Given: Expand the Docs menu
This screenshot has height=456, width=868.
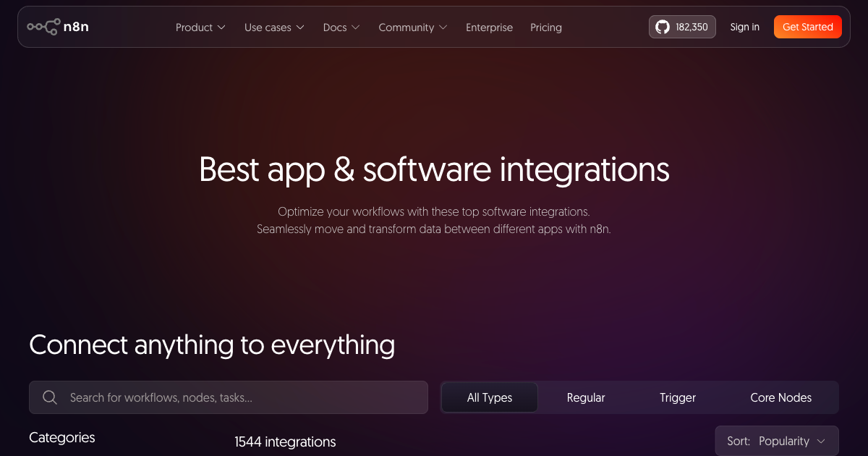Looking at the screenshot, I should (x=341, y=28).
